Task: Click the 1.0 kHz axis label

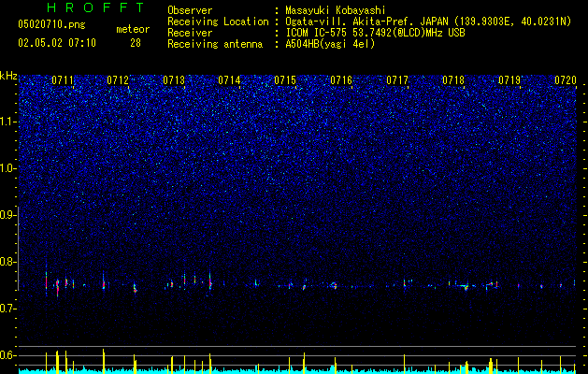Action: [8, 168]
